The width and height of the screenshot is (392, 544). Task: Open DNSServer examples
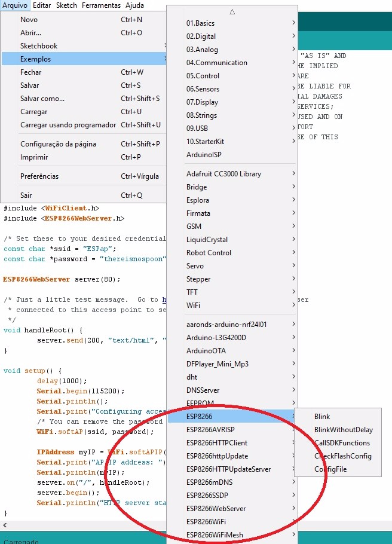pos(232,390)
